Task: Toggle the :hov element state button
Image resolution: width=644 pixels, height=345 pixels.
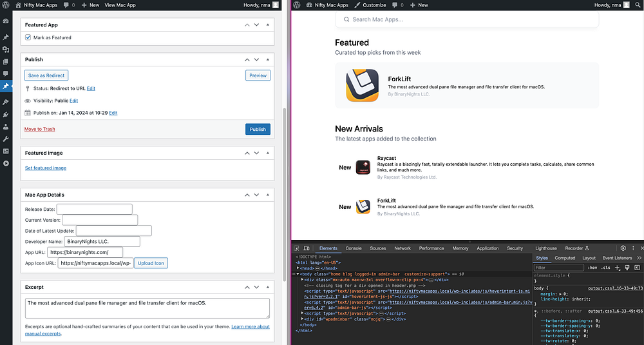Action: [x=592, y=268]
